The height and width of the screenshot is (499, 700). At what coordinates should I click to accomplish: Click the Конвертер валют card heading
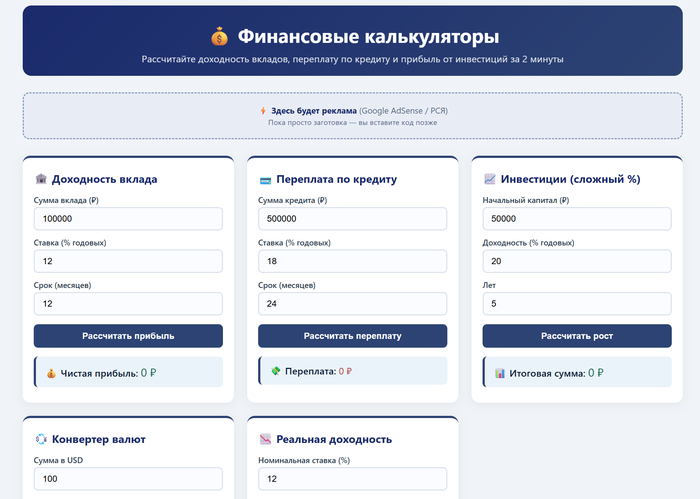tap(99, 439)
